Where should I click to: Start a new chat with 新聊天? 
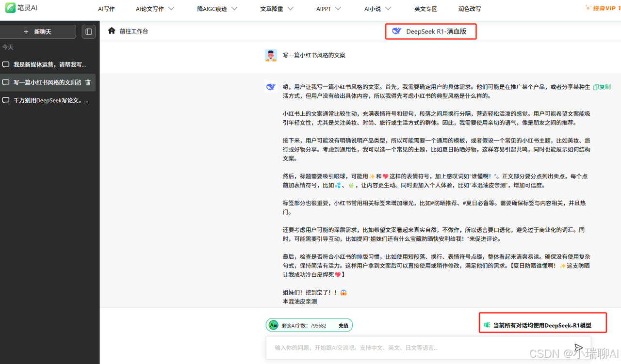(38, 32)
